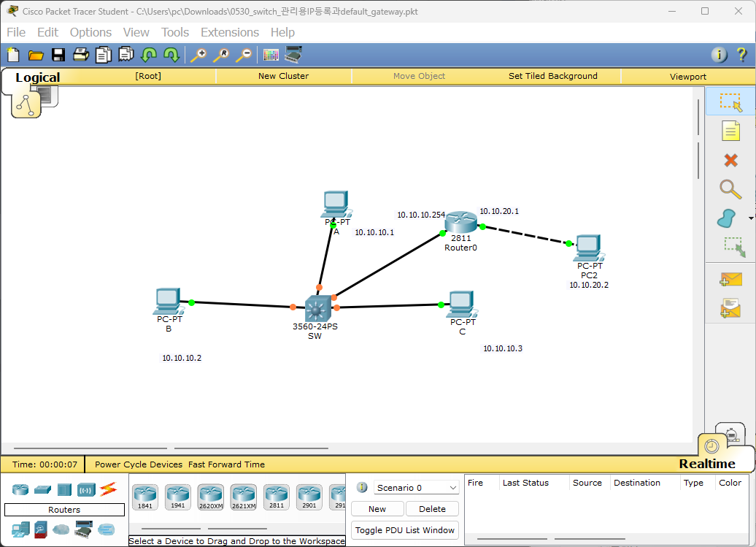This screenshot has height=547, width=756.
Task: Click the Add Simple PDU envelope icon
Action: click(730, 279)
